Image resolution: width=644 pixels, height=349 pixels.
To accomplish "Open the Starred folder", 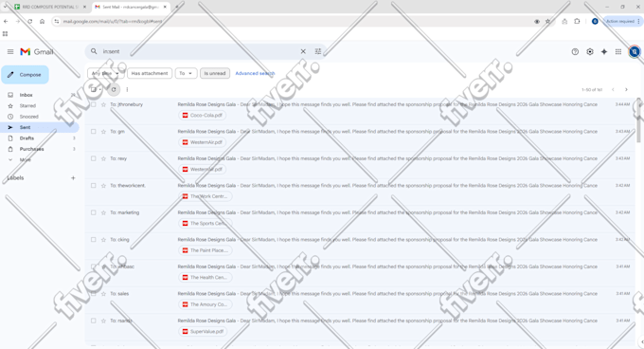I will 27,105.
